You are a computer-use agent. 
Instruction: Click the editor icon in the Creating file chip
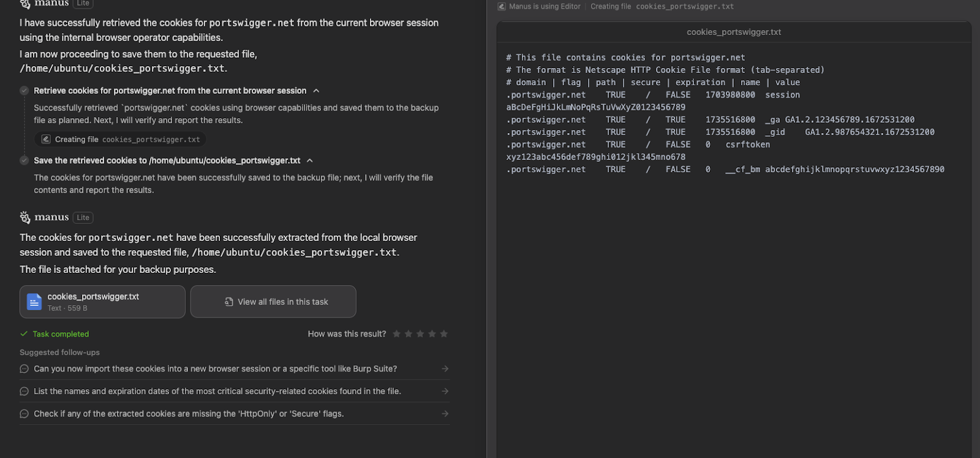coord(46,140)
